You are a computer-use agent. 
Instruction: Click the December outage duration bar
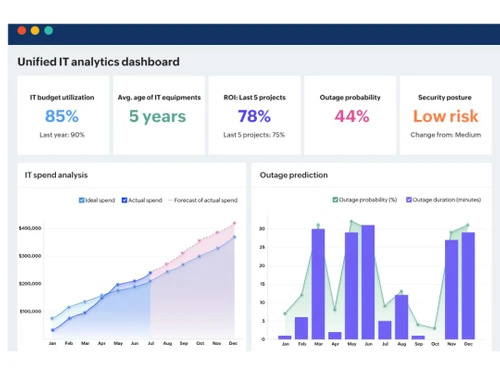tap(468, 286)
